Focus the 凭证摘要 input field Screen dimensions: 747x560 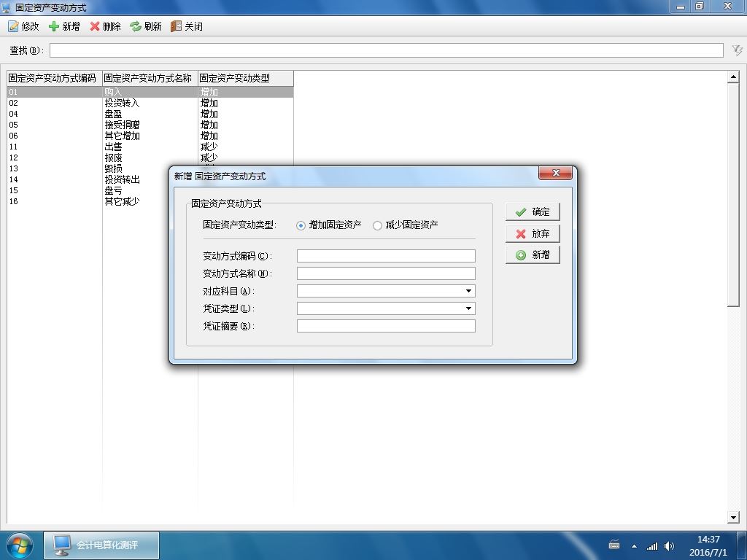point(386,326)
